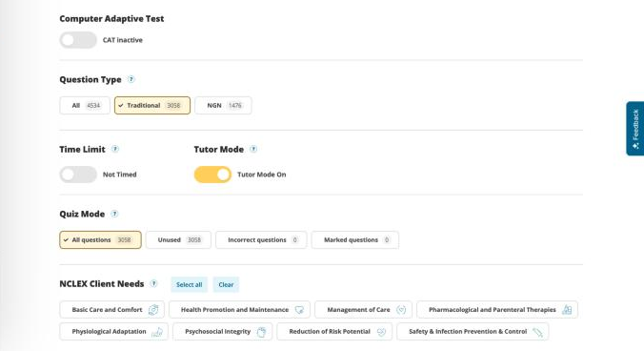Choose the Incorrect questions quiz mode
This screenshot has height=351, width=644.
tap(261, 240)
